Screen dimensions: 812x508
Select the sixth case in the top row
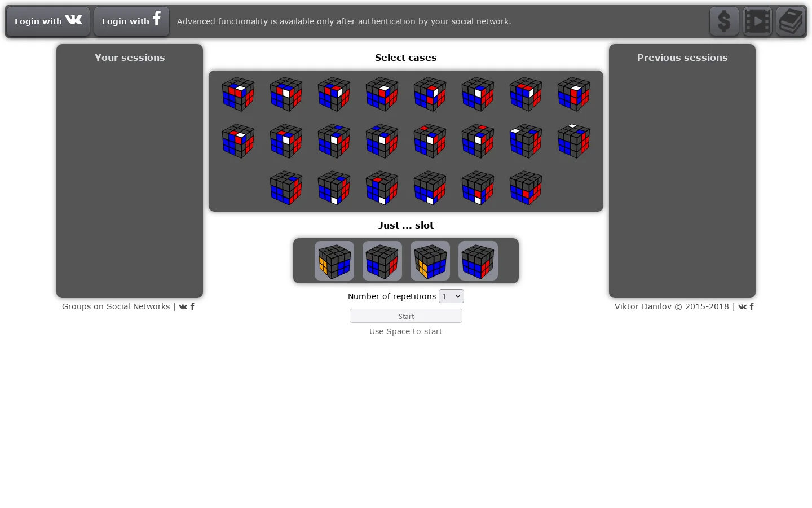(x=478, y=94)
